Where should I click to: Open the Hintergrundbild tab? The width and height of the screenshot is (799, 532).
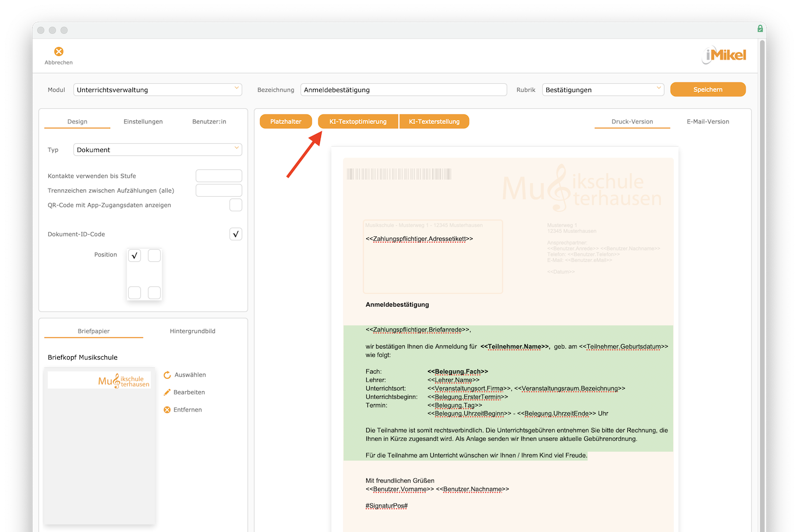click(x=193, y=331)
